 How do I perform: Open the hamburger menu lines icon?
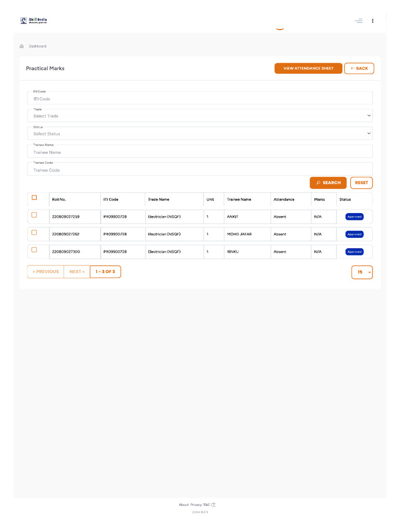pos(358,21)
